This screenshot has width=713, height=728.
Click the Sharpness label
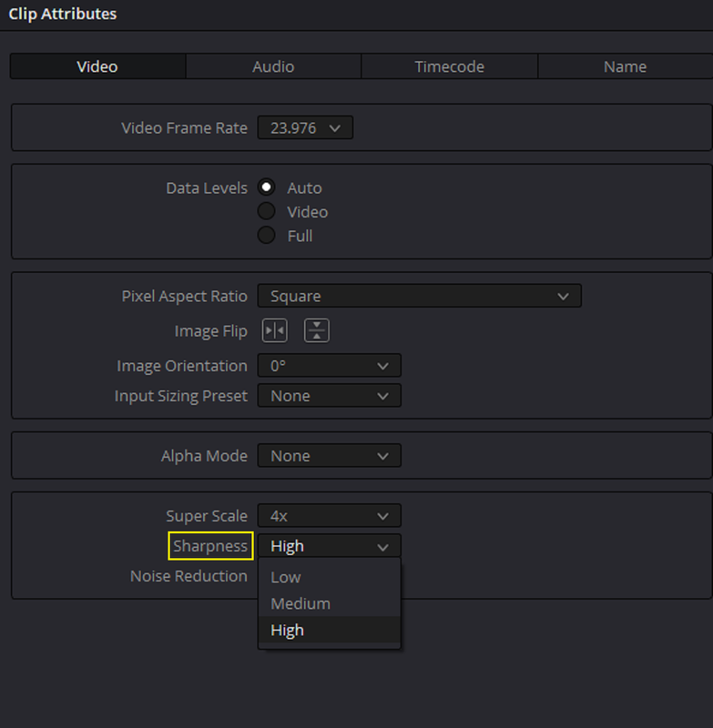(210, 546)
